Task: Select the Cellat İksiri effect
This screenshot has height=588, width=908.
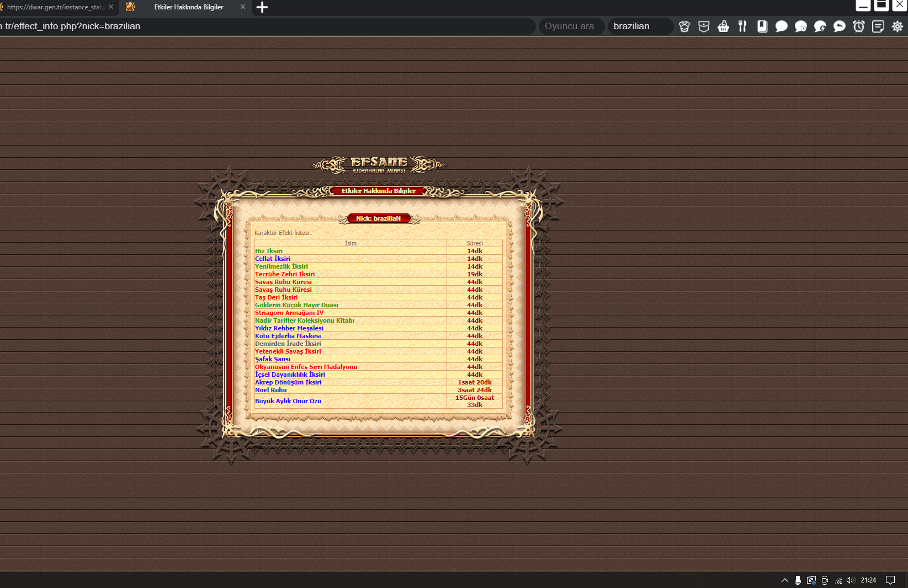Action: click(x=273, y=259)
